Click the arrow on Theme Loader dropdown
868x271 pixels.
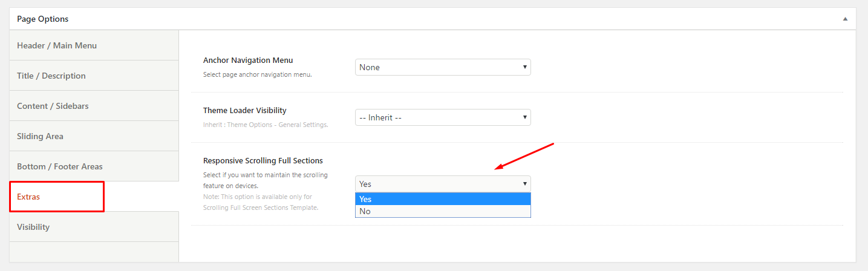[525, 117]
